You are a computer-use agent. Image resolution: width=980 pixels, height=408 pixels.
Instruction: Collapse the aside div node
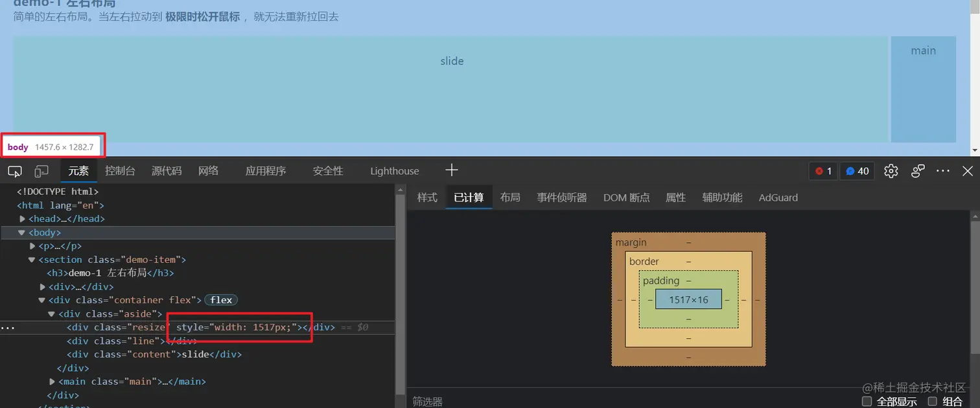[52, 314]
